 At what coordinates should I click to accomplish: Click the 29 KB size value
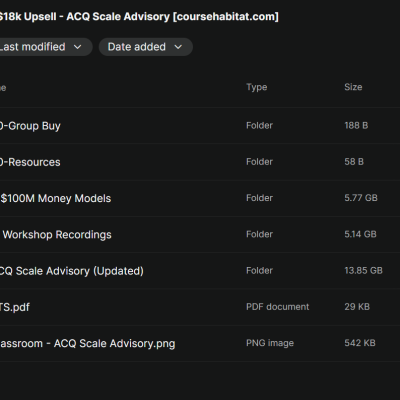pos(357,307)
